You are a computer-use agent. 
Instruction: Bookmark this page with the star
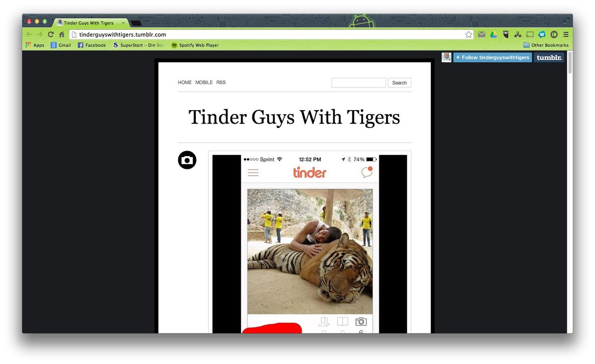[x=469, y=34]
